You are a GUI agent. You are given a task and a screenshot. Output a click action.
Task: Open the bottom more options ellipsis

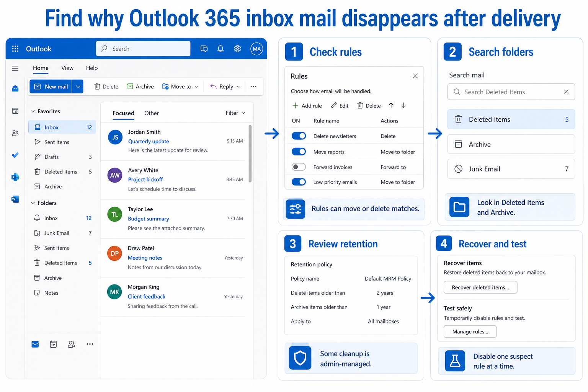tap(90, 344)
